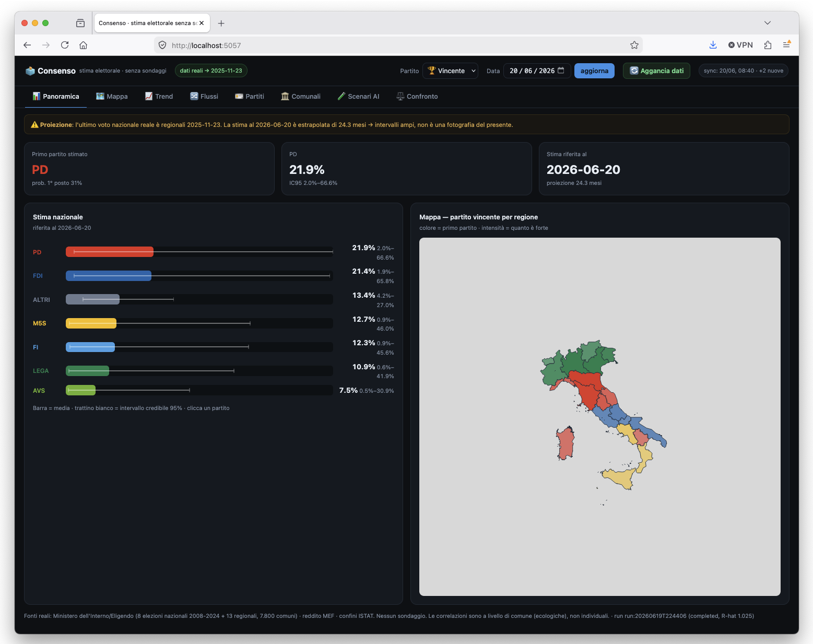Click the Comunali tab building icon
This screenshot has width=813, height=644.
[285, 96]
